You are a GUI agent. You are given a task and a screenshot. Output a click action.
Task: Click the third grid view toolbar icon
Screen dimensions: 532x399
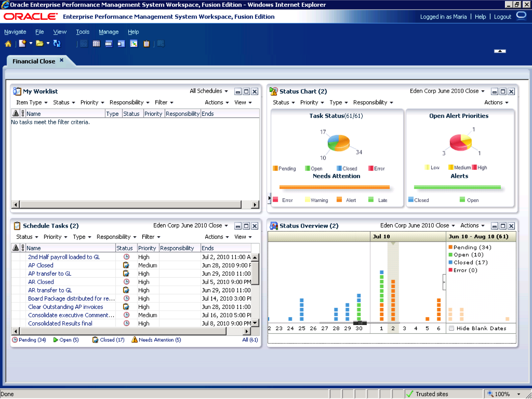(x=109, y=44)
